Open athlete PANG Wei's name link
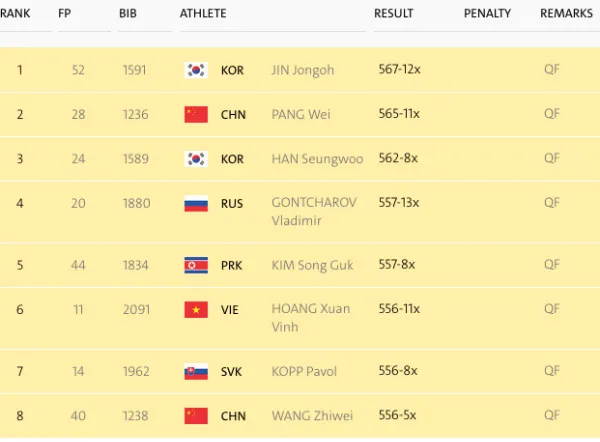Image resolution: width=600 pixels, height=442 pixels. (302, 114)
